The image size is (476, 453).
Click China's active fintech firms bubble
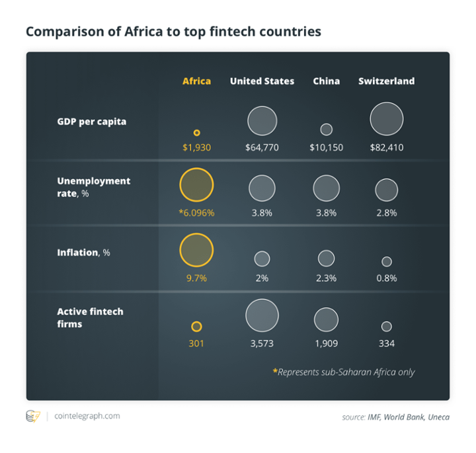click(326, 319)
